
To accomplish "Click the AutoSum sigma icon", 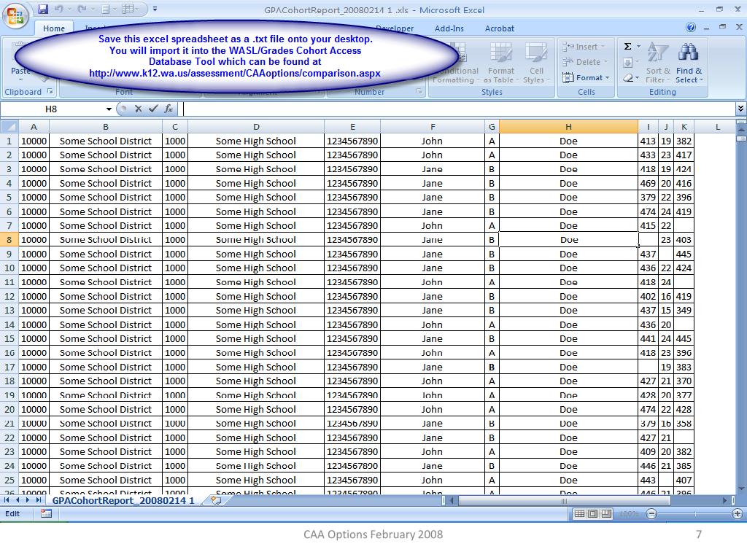I will [628, 46].
